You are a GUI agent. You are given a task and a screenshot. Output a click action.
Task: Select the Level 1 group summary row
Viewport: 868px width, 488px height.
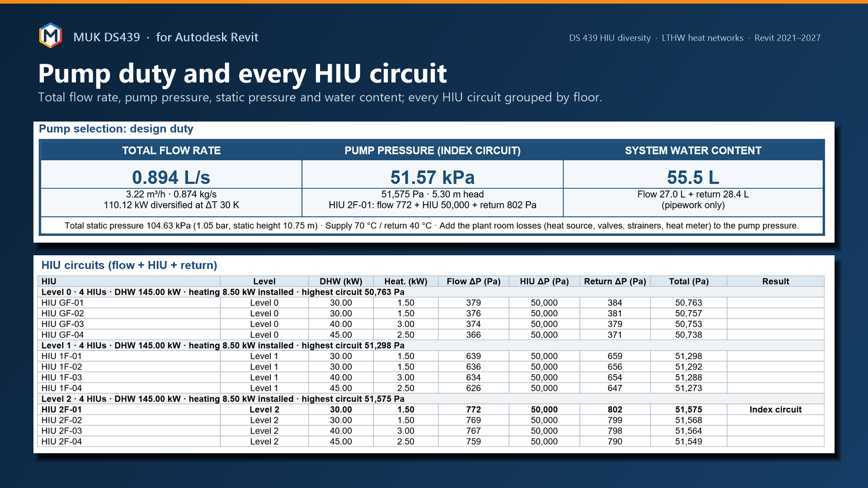(431, 345)
